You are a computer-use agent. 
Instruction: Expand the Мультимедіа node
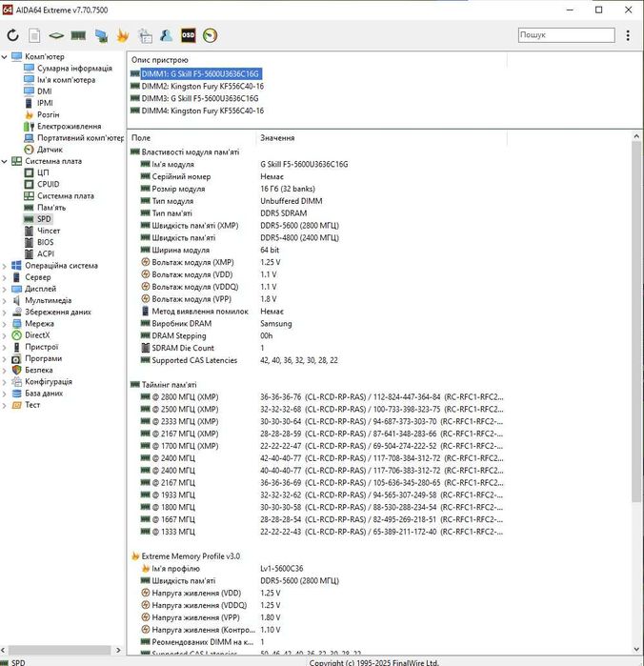tap(4, 301)
